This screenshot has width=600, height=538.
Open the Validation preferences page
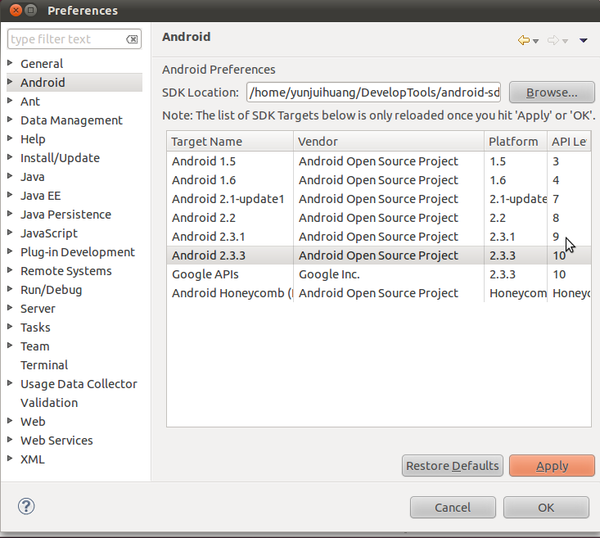click(x=49, y=403)
